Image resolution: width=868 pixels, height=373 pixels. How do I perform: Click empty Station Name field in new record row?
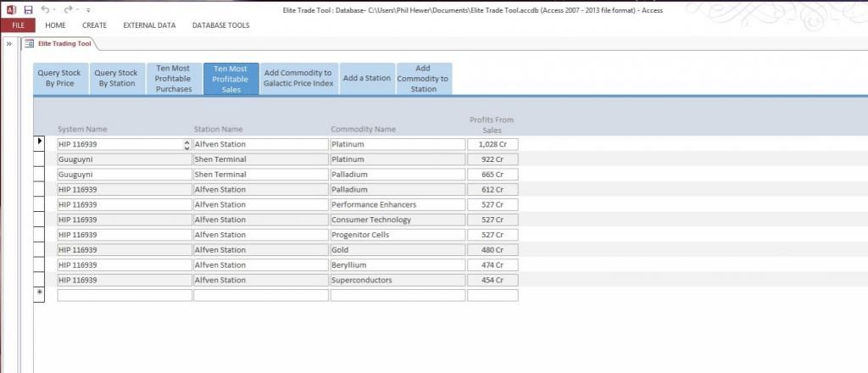pos(261,295)
